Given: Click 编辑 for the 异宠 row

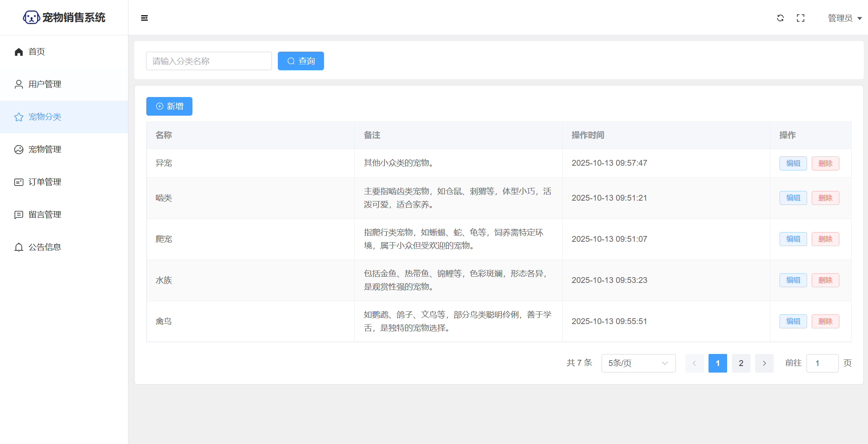Looking at the screenshot, I should pos(793,163).
